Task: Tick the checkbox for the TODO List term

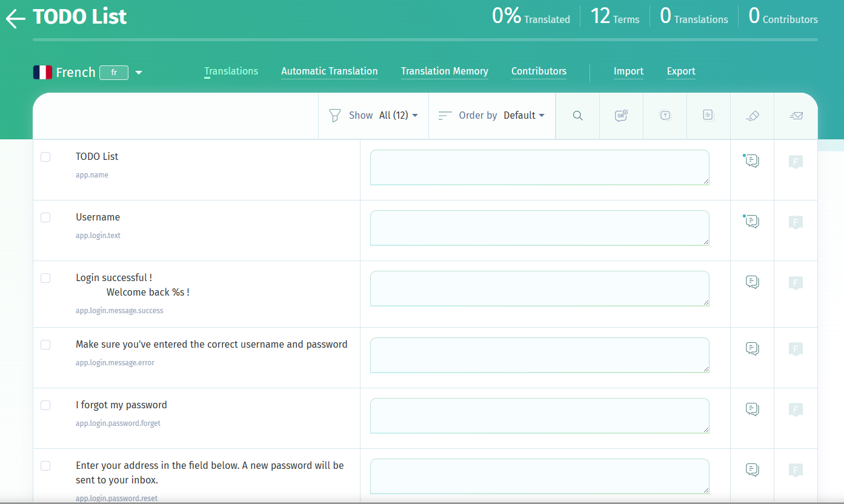Action: pyautogui.click(x=45, y=157)
